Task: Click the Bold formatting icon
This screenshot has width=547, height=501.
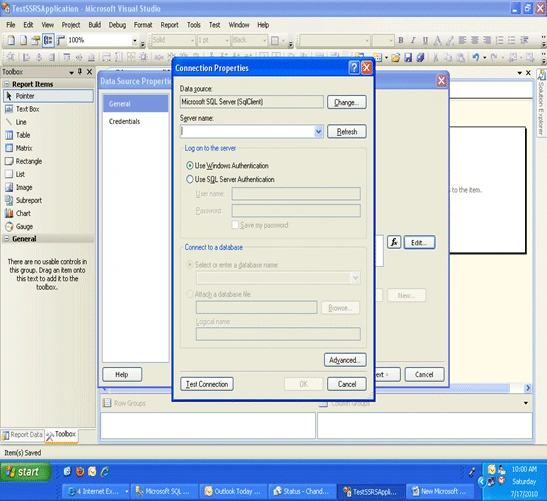Action: pos(401,40)
